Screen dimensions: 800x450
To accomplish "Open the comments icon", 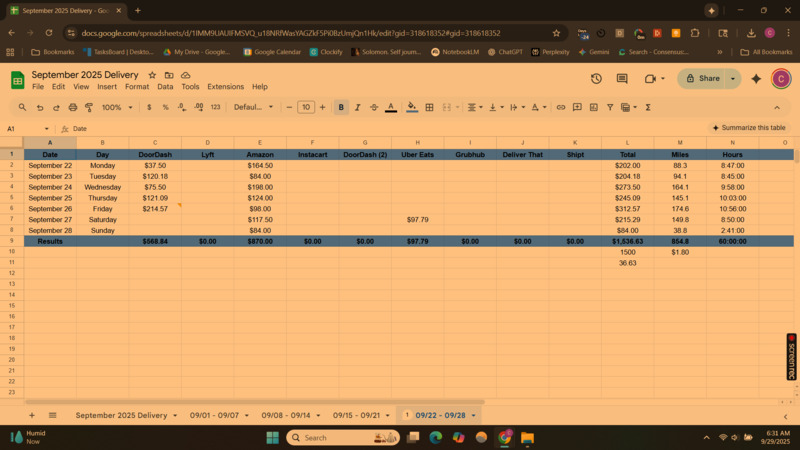I will tap(622, 78).
